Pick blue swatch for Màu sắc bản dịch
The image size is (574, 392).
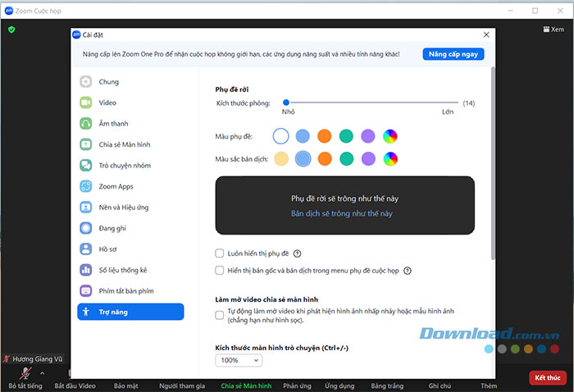303,159
